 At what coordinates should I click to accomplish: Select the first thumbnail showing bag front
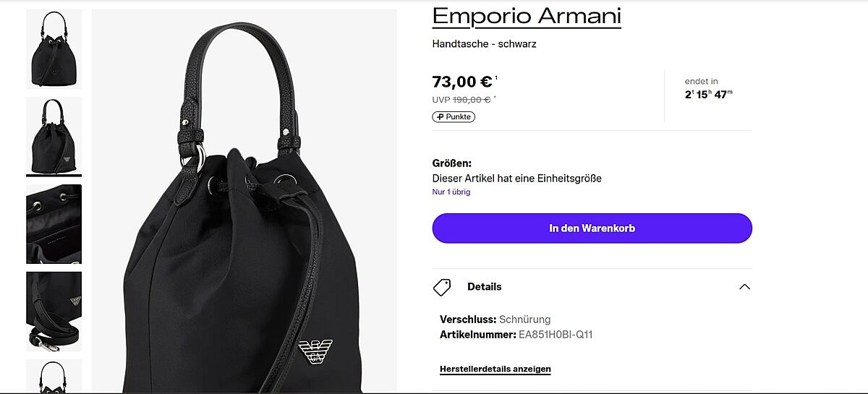click(54, 48)
